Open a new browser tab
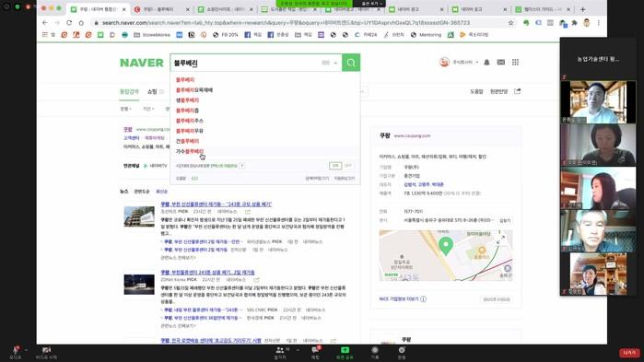 pos(582,9)
